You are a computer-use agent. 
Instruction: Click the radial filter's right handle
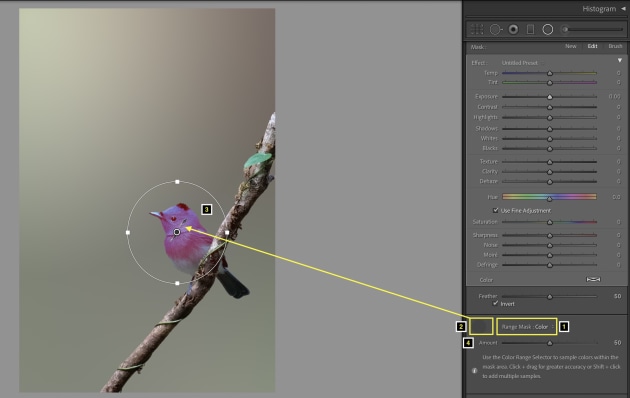pyautogui.click(x=227, y=232)
